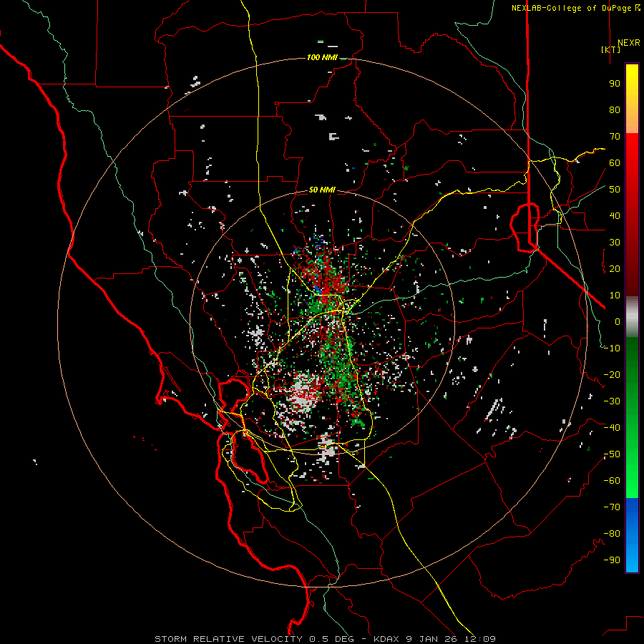The width and height of the screenshot is (644, 644).
Task: Click the 12:09 timestamp in the caption
Action: click(x=479, y=639)
